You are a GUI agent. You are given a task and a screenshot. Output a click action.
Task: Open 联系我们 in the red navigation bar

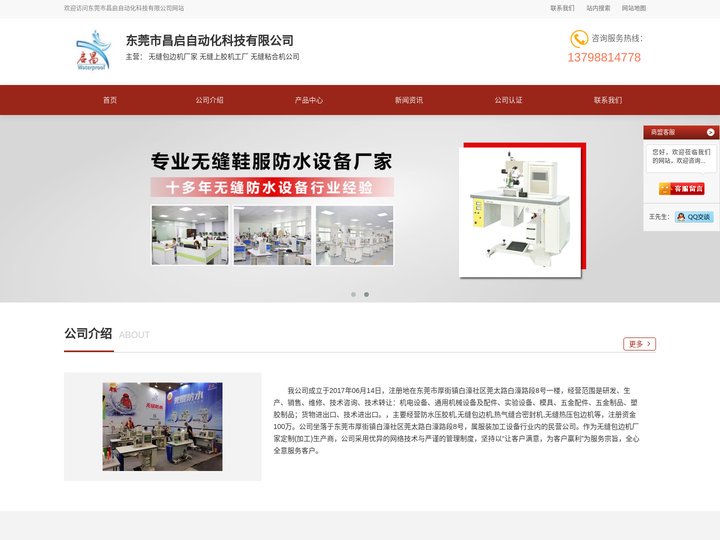click(x=608, y=100)
